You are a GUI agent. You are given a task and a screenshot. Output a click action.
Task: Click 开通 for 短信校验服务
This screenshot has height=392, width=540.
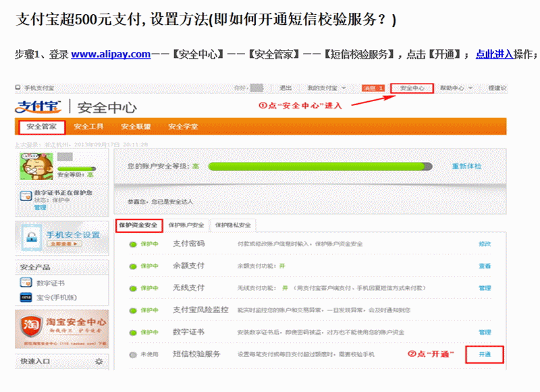(x=485, y=354)
